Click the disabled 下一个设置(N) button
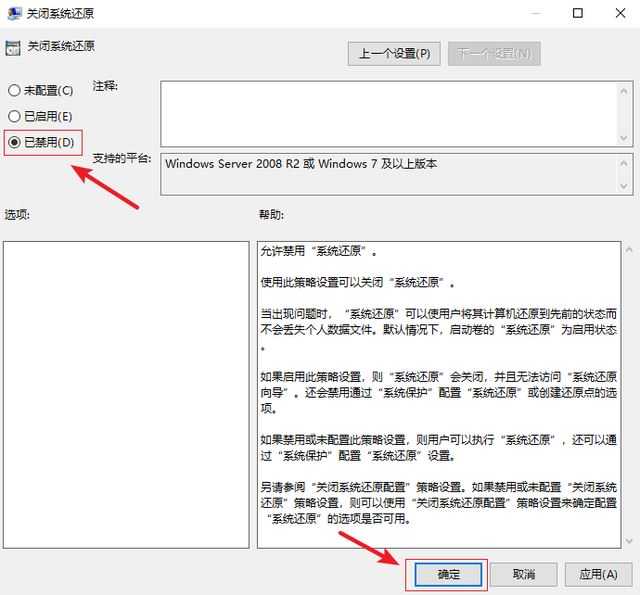 [x=494, y=53]
